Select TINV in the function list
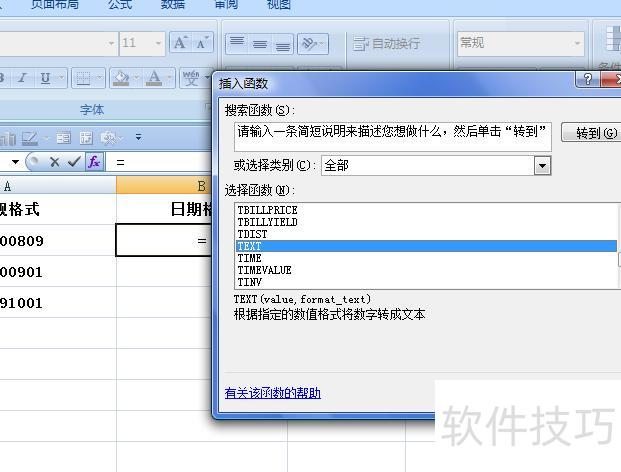This screenshot has width=621, height=472. click(427, 282)
